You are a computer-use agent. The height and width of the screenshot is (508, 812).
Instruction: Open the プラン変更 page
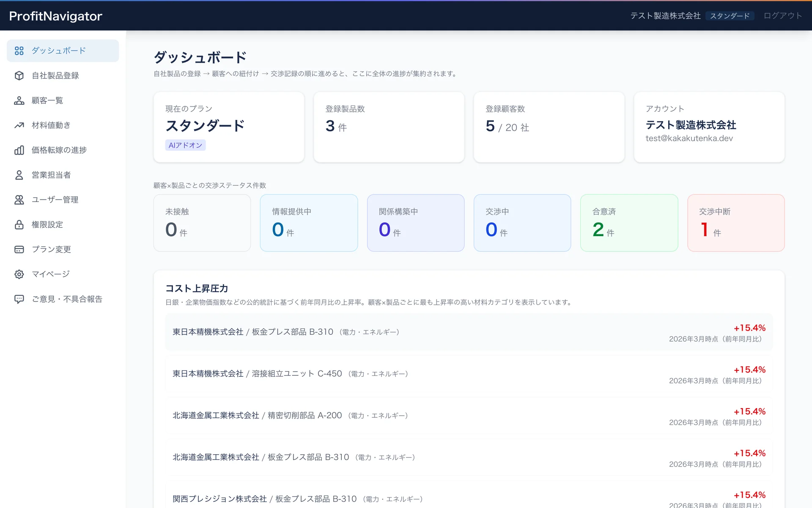pyautogui.click(x=63, y=250)
